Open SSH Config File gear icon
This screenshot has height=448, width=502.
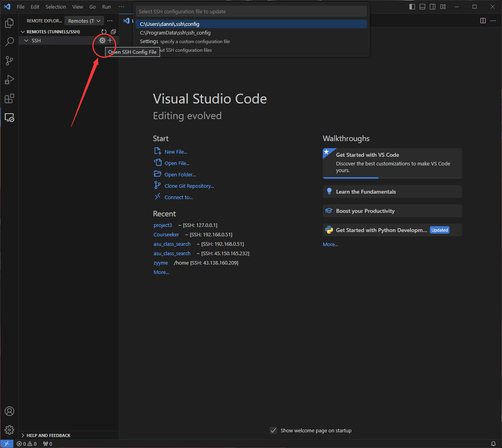[102, 40]
